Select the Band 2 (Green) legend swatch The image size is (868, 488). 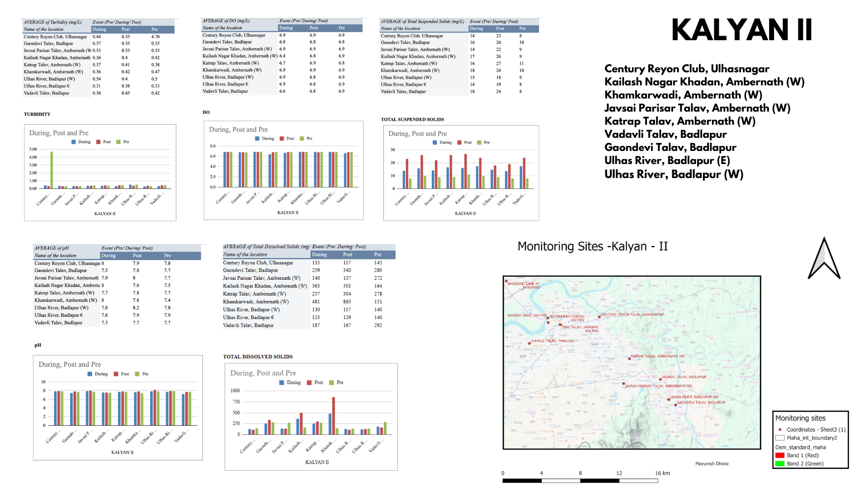(780, 464)
